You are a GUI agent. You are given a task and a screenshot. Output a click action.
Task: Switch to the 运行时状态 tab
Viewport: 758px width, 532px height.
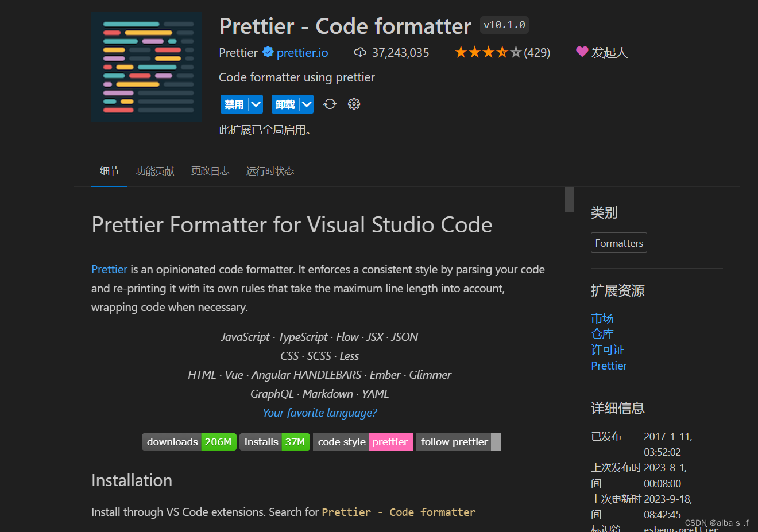pos(270,170)
